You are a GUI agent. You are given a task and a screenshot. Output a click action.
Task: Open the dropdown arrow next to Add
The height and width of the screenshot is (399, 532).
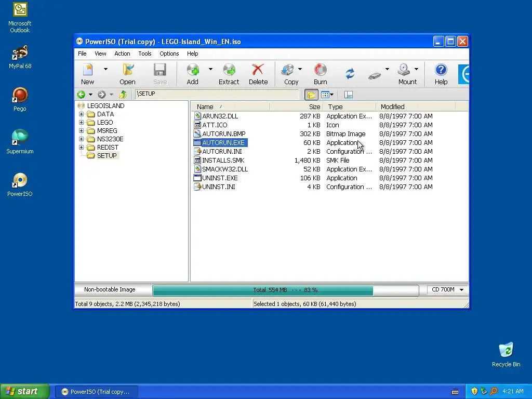[210, 69]
